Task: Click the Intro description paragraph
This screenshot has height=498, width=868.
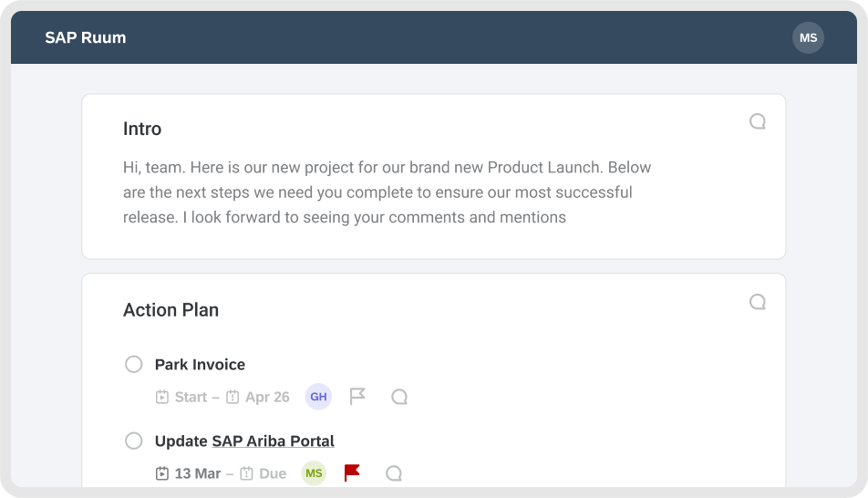Action: (387, 192)
